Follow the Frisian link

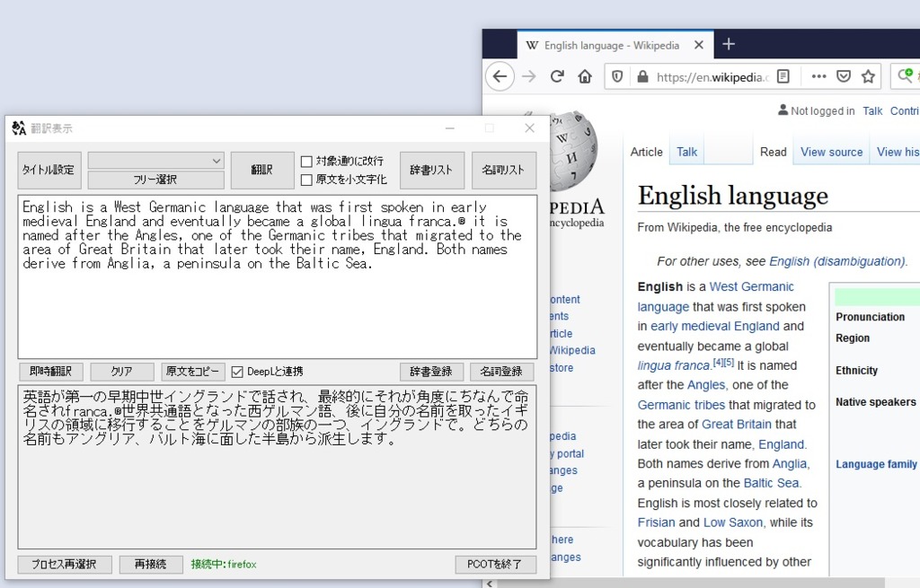coord(657,522)
